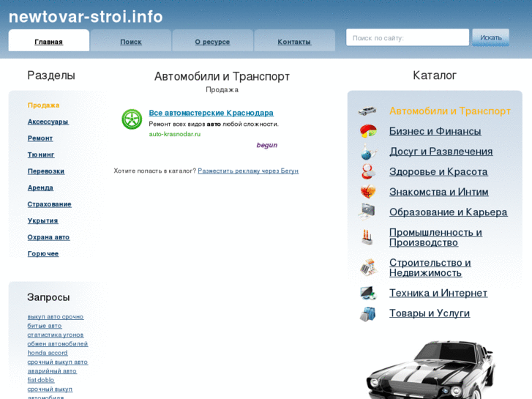Viewport: 532px width, 399px height.
Task: Click query битые авто
Action: (45, 326)
